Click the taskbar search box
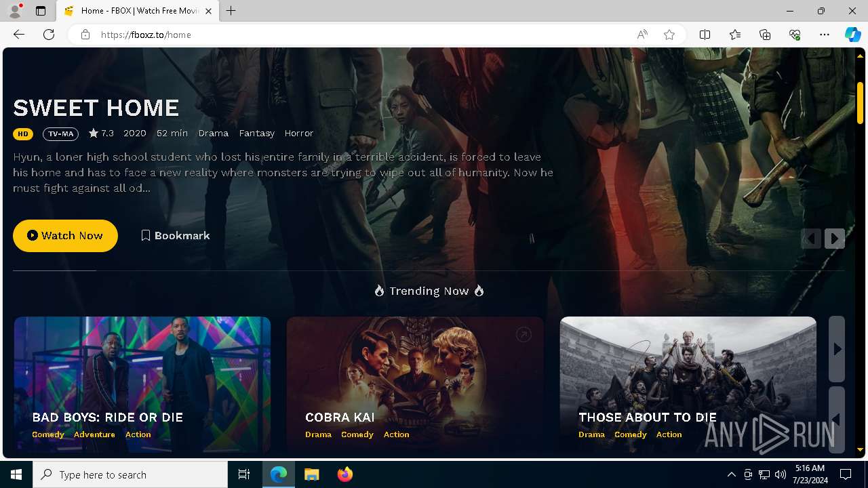 coord(130,474)
